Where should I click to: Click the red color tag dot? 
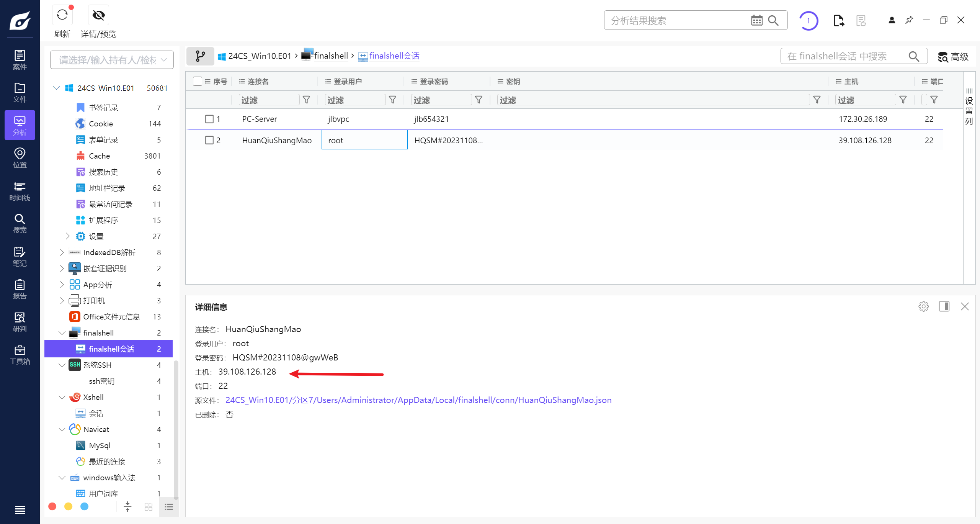(x=52, y=506)
